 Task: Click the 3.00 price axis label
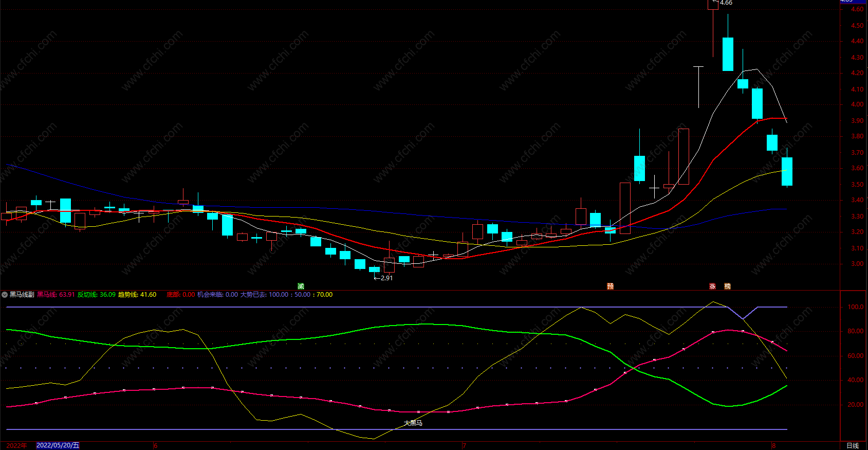pos(857,264)
